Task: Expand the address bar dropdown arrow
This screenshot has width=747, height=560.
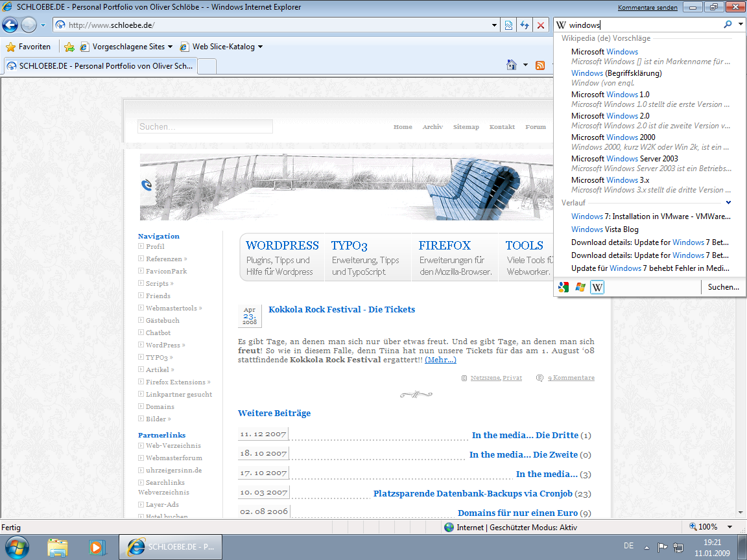Action: point(494,25)
